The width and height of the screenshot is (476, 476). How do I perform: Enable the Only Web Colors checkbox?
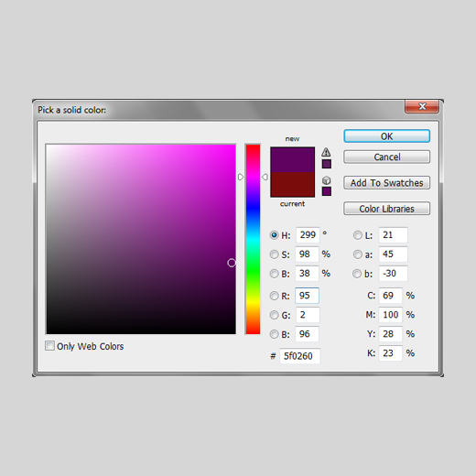click(49, 346)
